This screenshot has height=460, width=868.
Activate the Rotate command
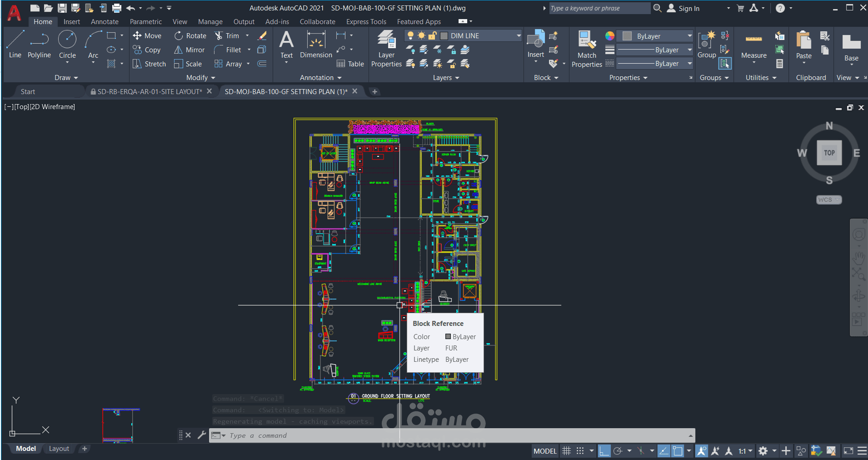(x=190, y=35)
